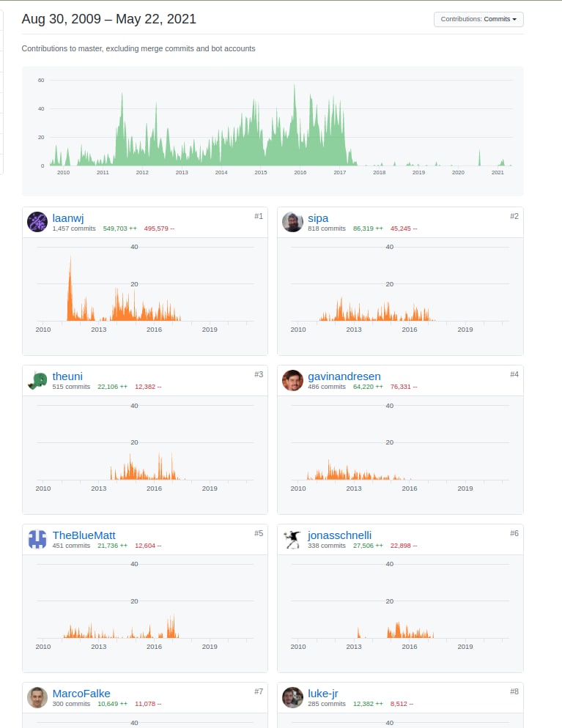Click sipa's 45,245 -- deletions text

click(x=404, y=229)
